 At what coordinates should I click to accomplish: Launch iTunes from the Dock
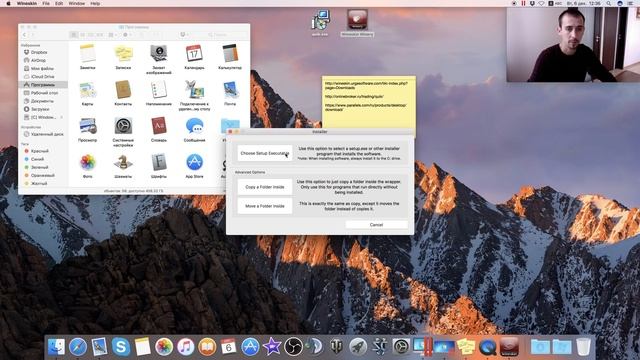coord(185,347)
